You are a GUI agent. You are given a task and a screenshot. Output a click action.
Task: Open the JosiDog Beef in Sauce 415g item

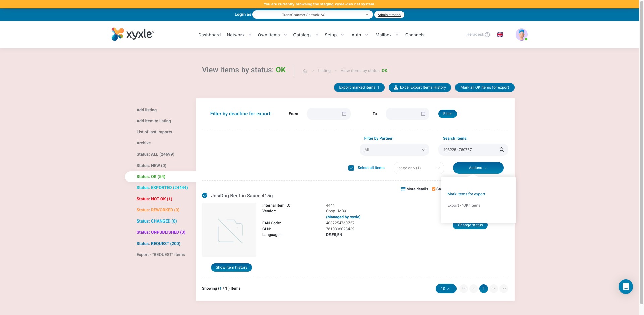pyautogui.click(x=242, y=196)
